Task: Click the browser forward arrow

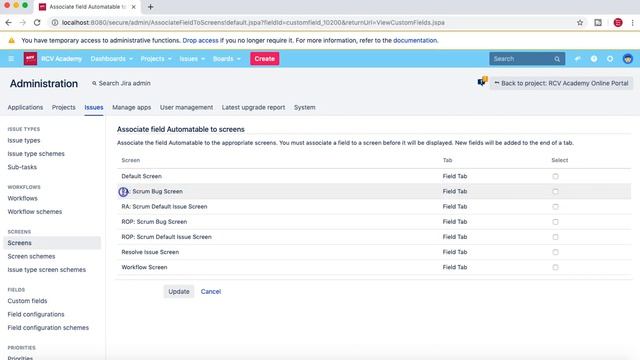Action: (23, 23)
